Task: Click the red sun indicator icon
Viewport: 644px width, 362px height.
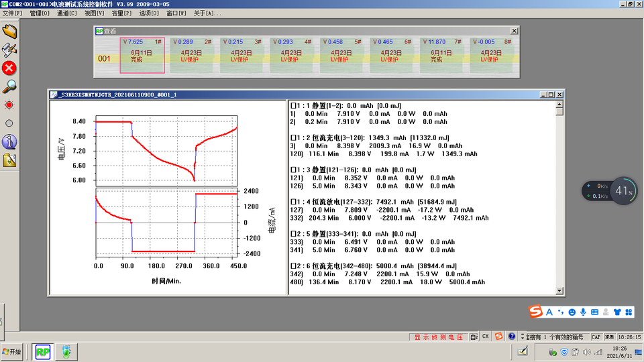Action: click(x=9, y=105)
